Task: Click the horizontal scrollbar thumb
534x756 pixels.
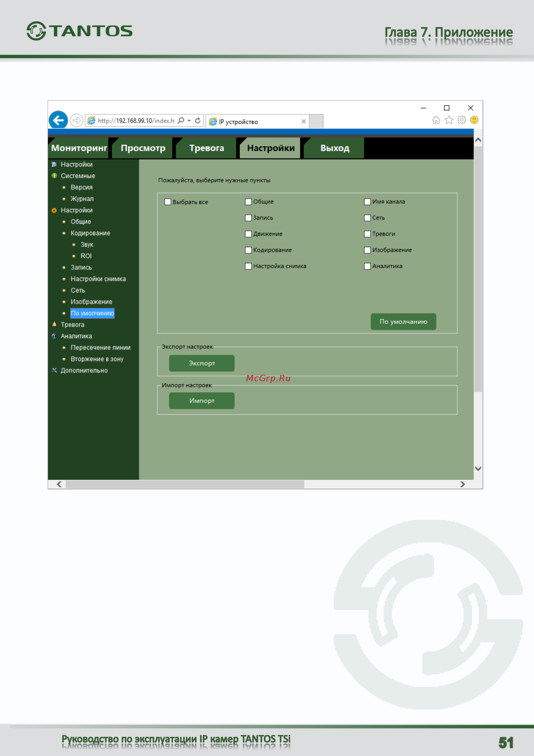Action: [x=185, y=484]
